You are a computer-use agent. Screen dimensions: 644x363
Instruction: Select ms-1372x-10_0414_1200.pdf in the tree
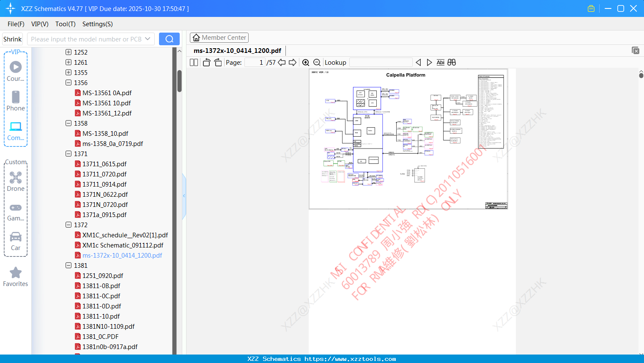point(122,255)
